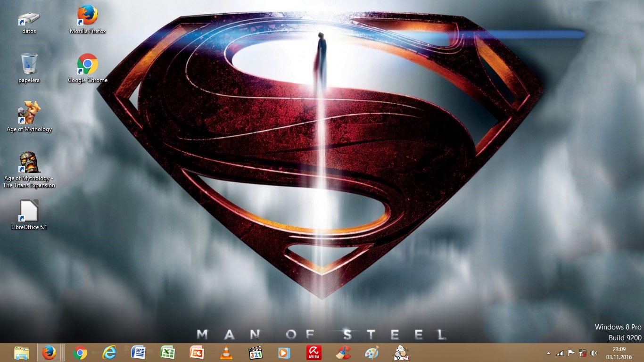Open PDF24 from the taskbar
The image size is (644, 362).
[401, 353]
